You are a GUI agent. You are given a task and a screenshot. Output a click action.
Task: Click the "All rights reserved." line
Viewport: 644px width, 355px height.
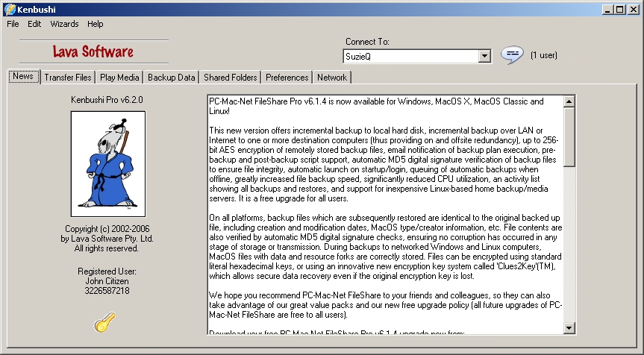click(x=107, y=248)
